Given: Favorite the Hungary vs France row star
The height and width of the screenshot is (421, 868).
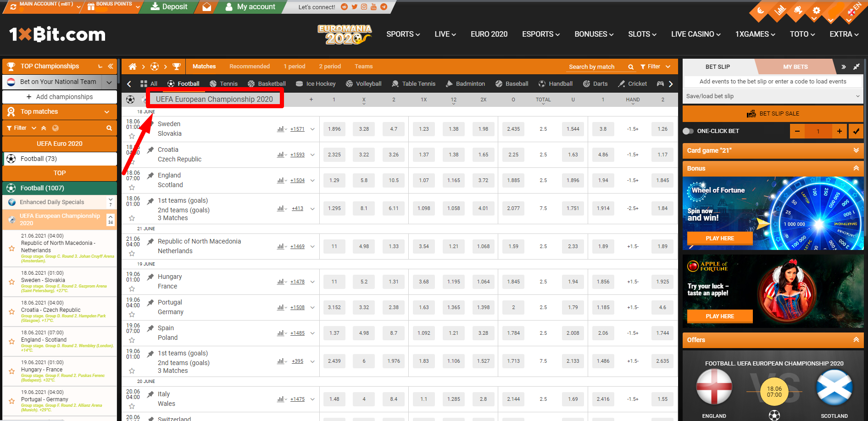Looking at the screenshot, I should pos(132,289).
